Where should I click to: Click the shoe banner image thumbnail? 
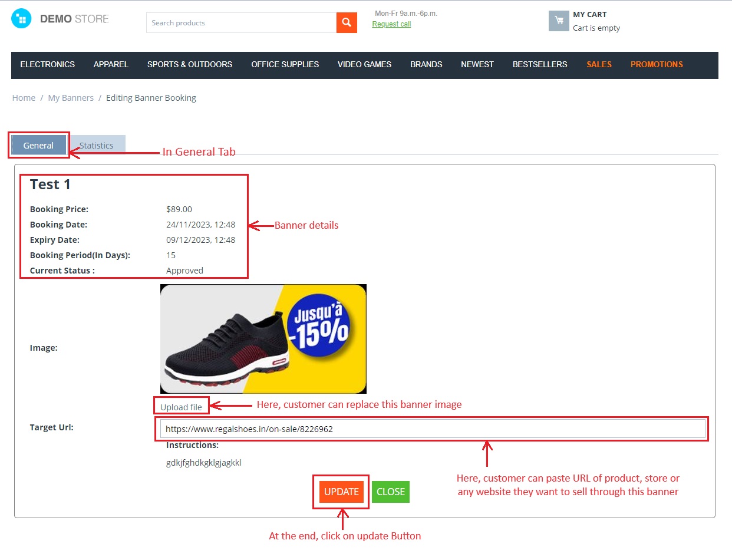(263, 339)
